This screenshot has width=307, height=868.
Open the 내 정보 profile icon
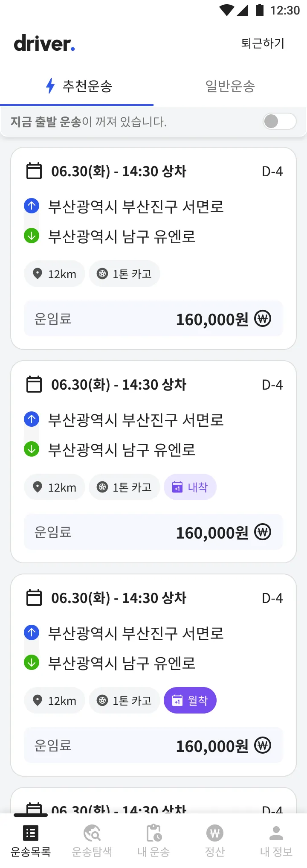[x=276, y=833]
